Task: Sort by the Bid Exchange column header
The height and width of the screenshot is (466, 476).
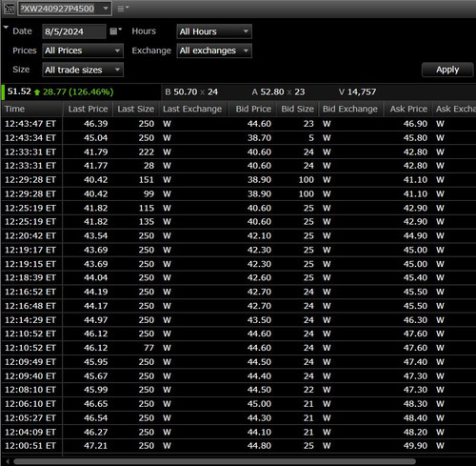Action: coord(350,109)
